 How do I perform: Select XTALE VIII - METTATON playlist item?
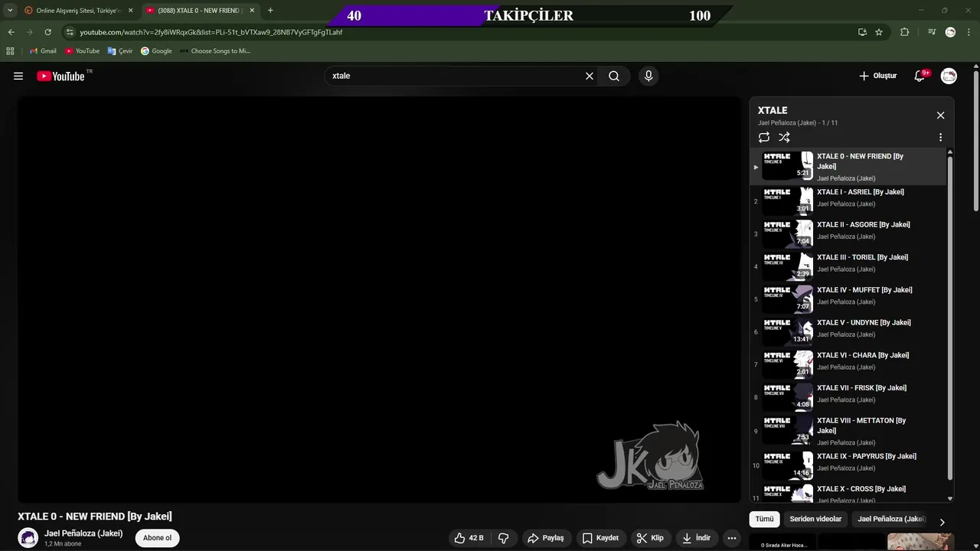[x=848, y=431]
